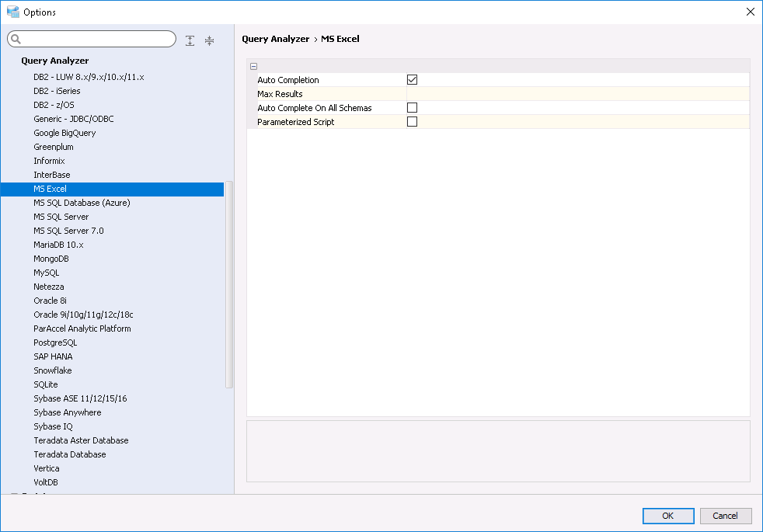Collapse the property grid section

coord(253,66)
